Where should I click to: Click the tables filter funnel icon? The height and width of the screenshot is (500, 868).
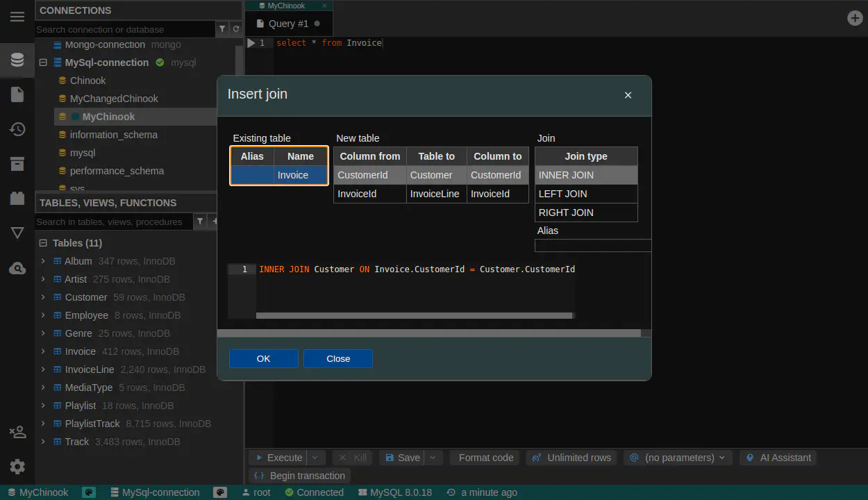click(200, 222)
